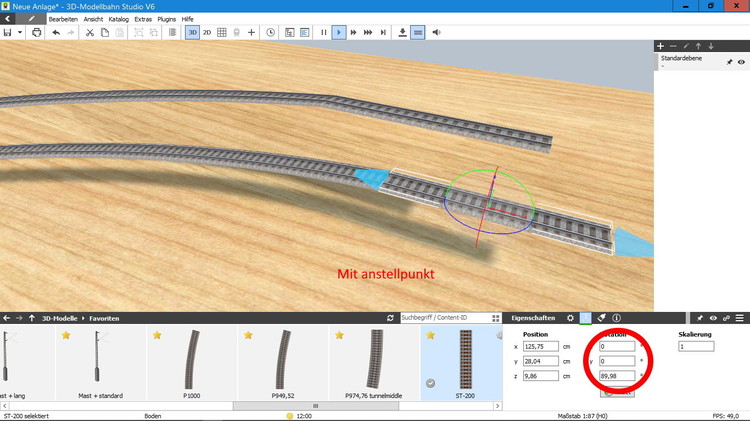Screen dimensions: 750x421
Task: Click the Undo arrow icon
Action: [56, 32]
